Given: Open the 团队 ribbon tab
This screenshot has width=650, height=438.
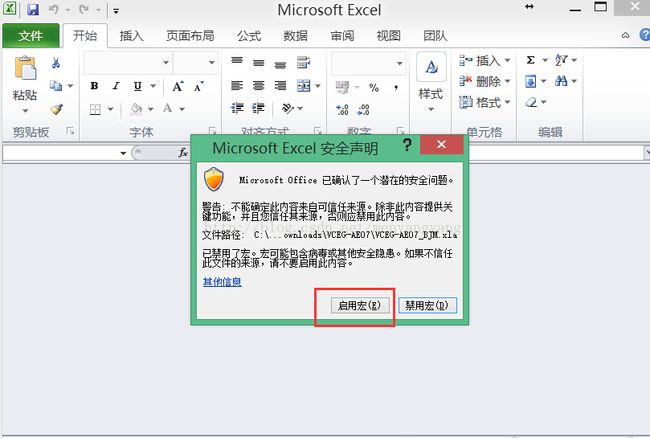Looking at the screenshot, I should [x=435, y=36].
